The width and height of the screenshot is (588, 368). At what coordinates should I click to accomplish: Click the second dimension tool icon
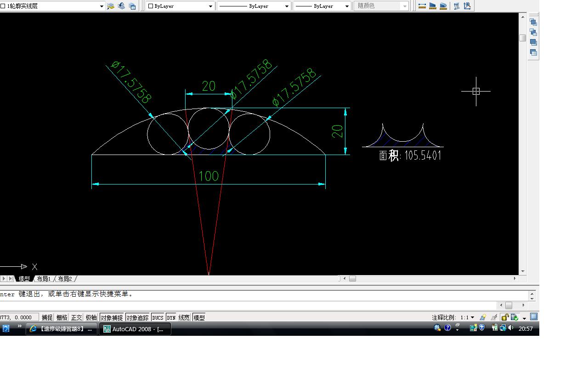click(x=433, y=6)
